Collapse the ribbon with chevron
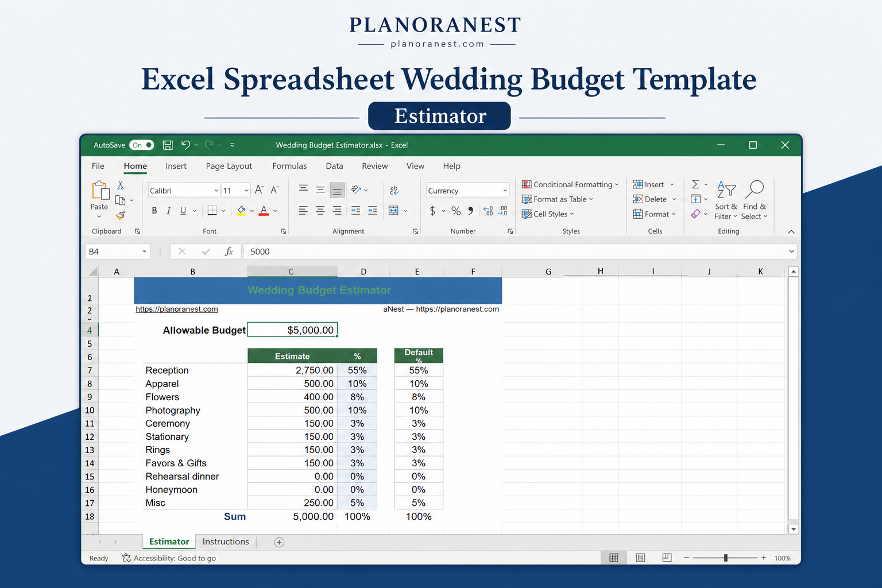This screenshot has width=882, height=588. tap(791, 231)
